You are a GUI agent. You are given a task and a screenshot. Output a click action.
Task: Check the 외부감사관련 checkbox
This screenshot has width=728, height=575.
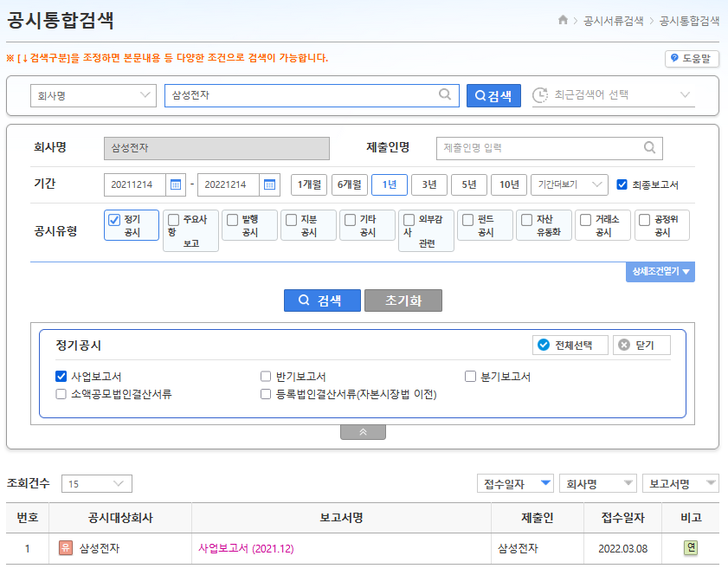click(x=409, y=220)
